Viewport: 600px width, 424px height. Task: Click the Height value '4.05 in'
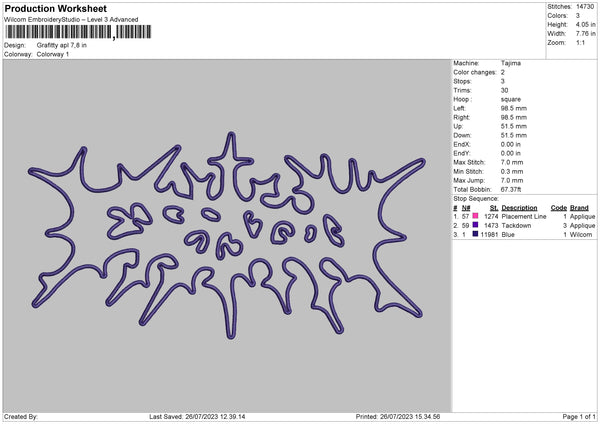point(585,24)
